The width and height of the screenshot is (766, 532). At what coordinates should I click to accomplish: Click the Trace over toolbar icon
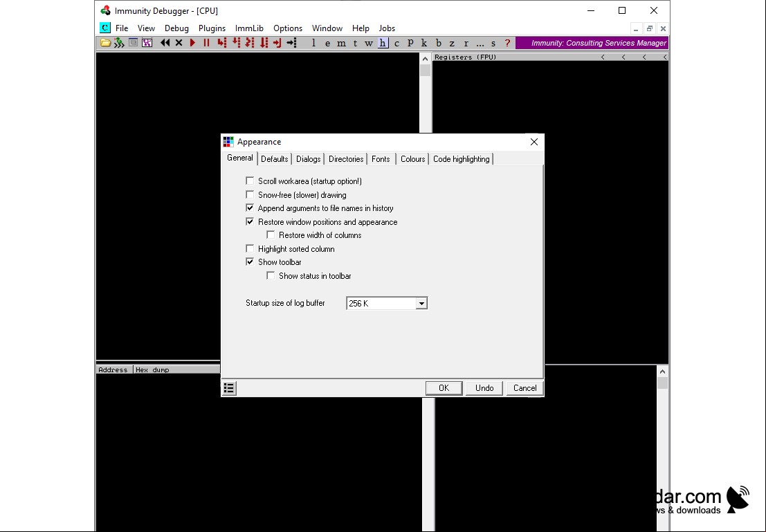click(x=264, y=43)
